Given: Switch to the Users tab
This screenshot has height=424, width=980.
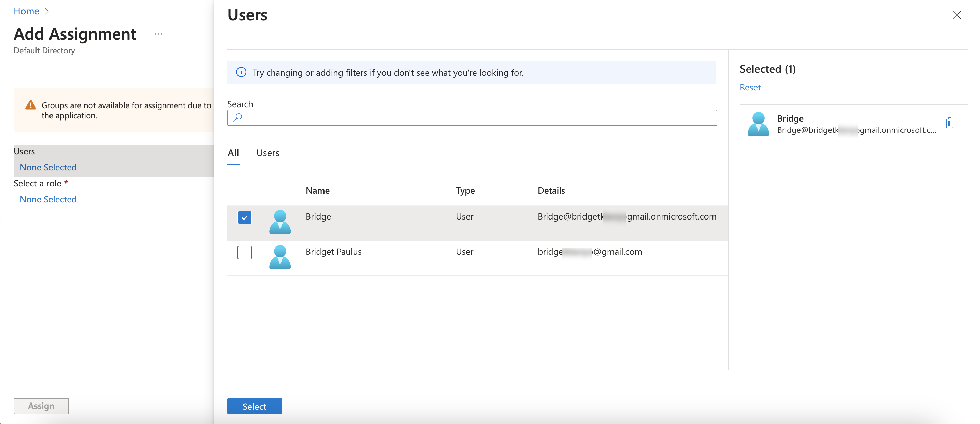Looking at the screenshot, I should (268, 152).
